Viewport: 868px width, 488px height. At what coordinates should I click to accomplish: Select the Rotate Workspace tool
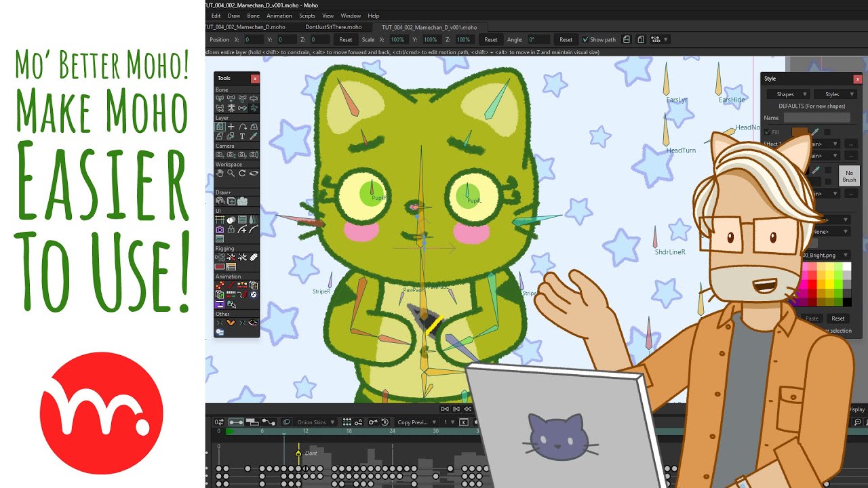pos(242,174)
